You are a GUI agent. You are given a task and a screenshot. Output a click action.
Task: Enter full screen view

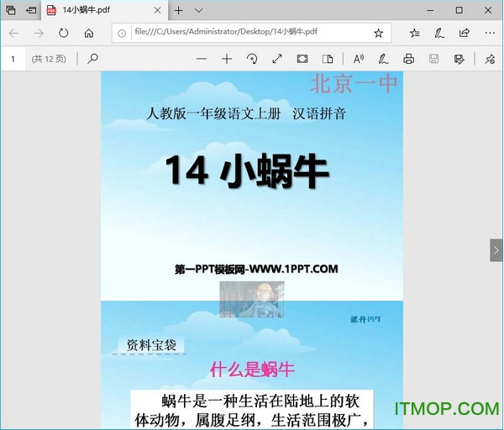pyautogui.click(x=277, y=59)
